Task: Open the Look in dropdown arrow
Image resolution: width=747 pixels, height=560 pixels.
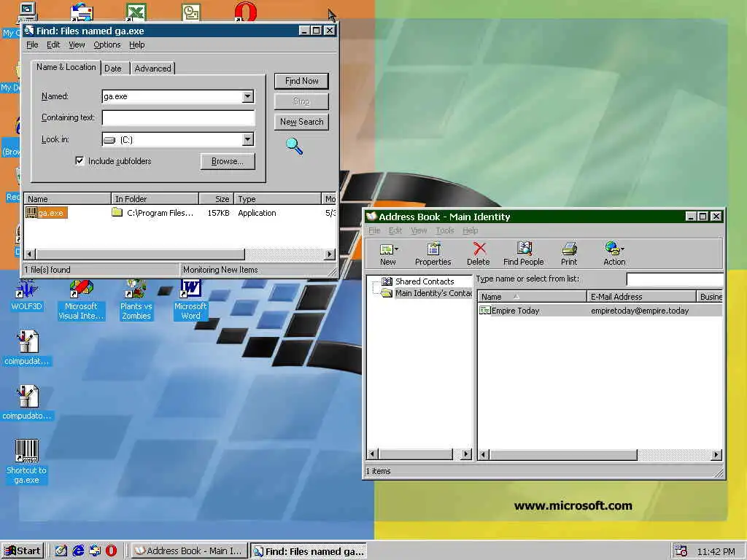Action: (x=248, y=139)
